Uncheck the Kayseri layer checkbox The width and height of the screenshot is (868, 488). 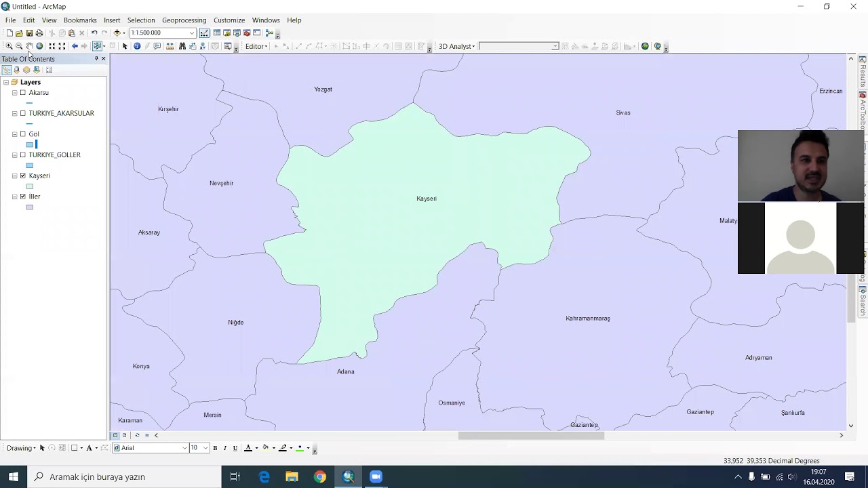pos(23,176)
